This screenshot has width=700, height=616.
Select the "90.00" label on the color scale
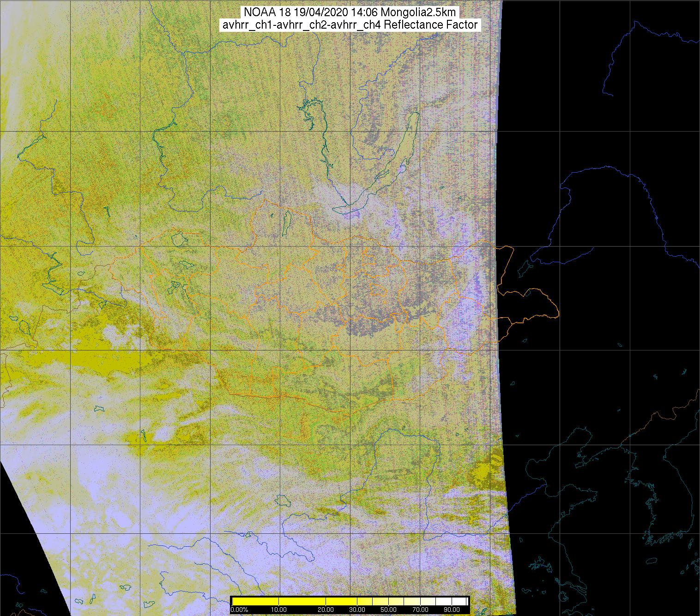pos(452,610)
